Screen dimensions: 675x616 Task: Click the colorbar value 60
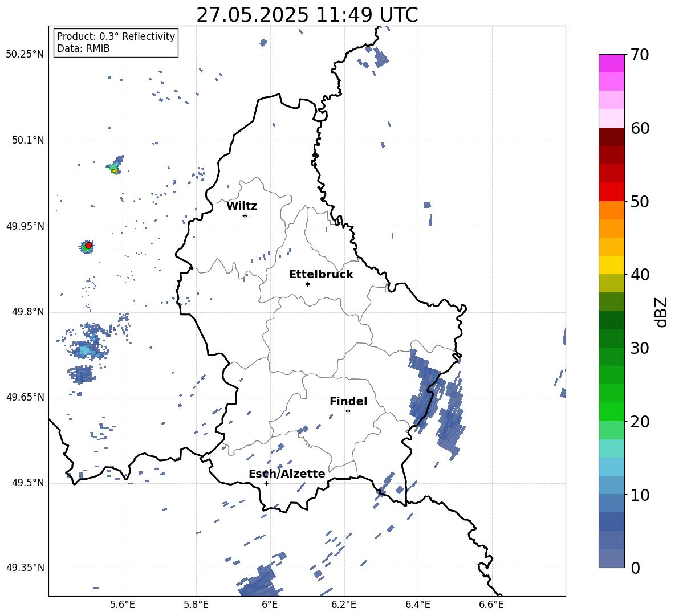point(640,128)
